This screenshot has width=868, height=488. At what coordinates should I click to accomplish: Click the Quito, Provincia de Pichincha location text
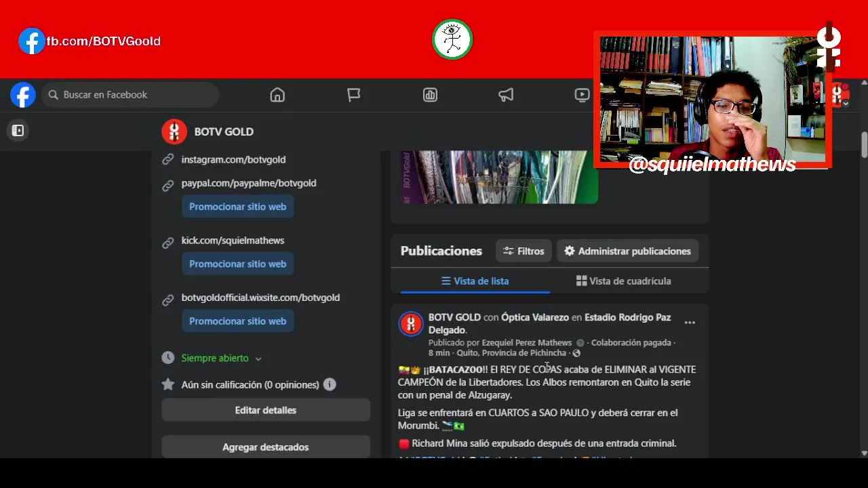tap(511, 353)
